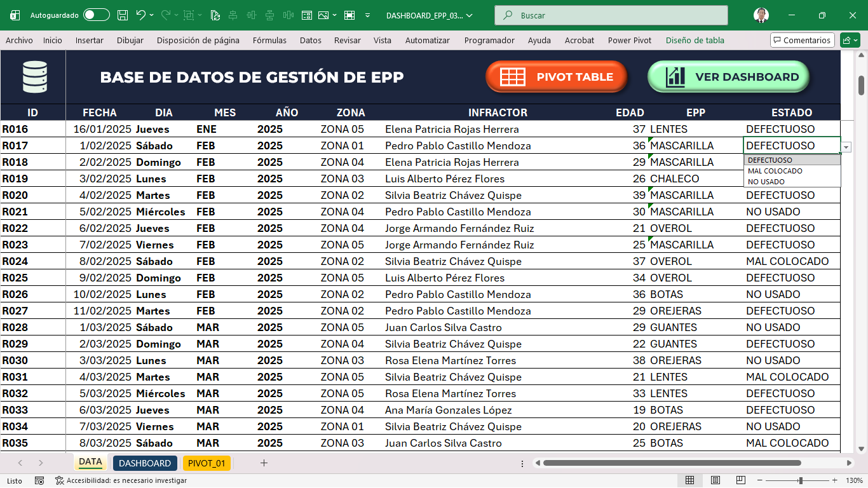Click the macro recording icon in status bar
Image resolution: width=868 pixels, height=488 pixels.
[39, 481]
